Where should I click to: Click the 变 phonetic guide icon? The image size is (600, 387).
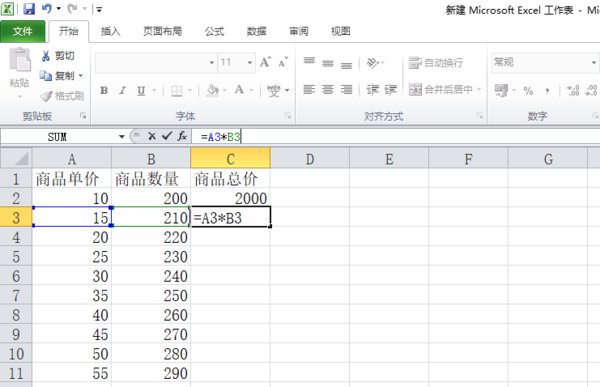[x=273, y=91]
